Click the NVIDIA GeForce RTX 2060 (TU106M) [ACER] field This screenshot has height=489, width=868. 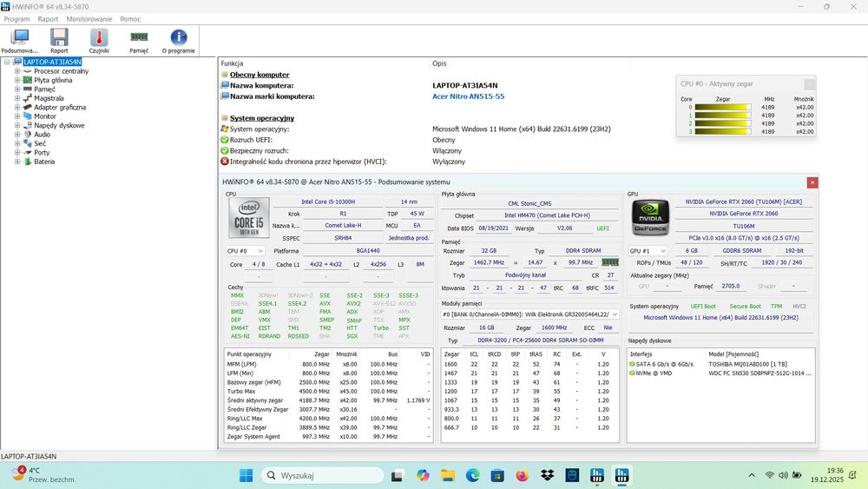click(744, 202)
